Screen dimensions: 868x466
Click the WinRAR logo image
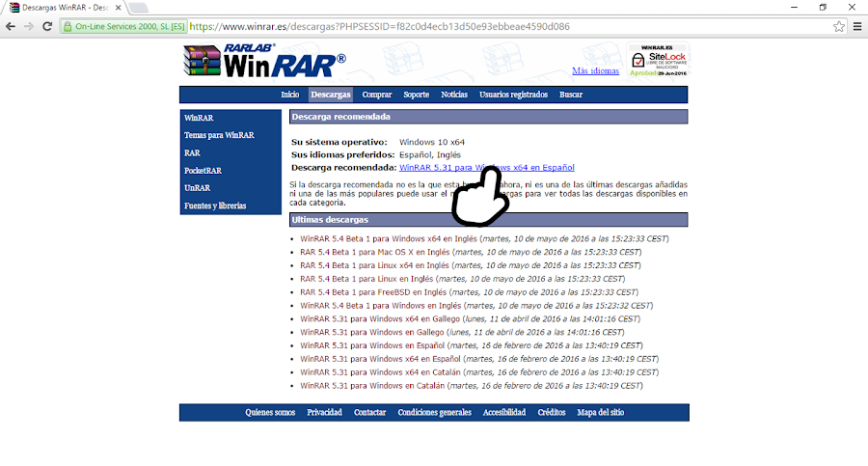264,61
